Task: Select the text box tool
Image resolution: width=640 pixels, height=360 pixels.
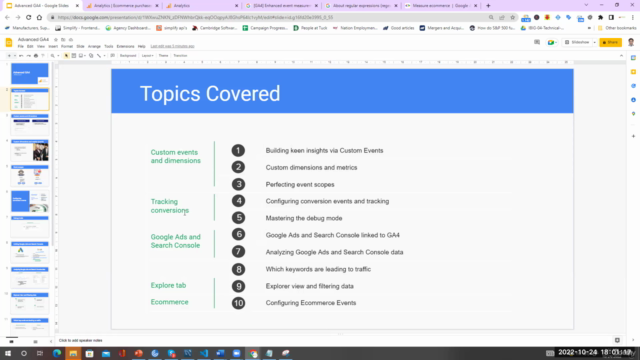Action: tap(74, 56)
